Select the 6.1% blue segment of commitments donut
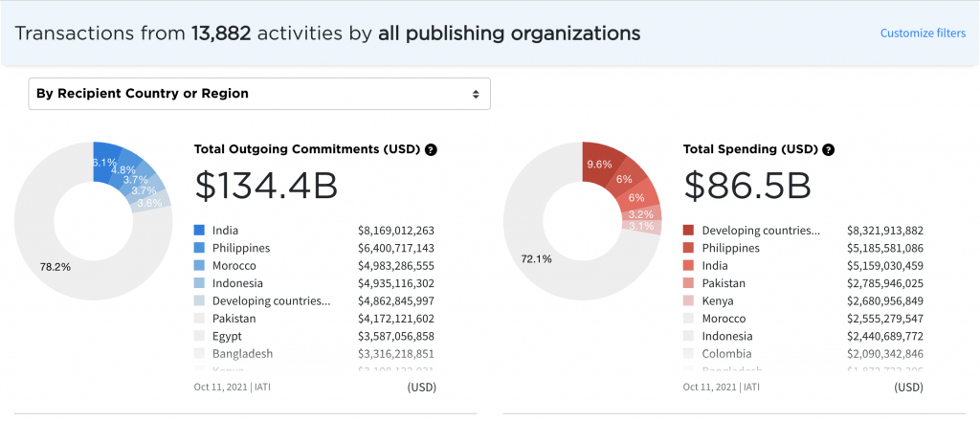Viewport: 980px width, 422px height. pos(103,160)
